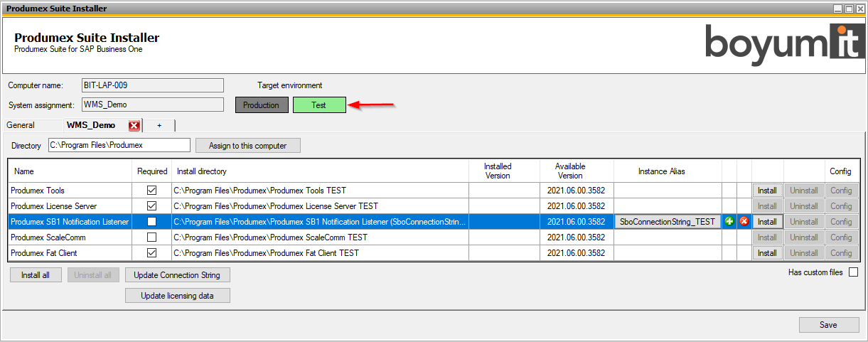Install the Produmex License Server row
The image size is (868, 342).
[x=767, y=206]
